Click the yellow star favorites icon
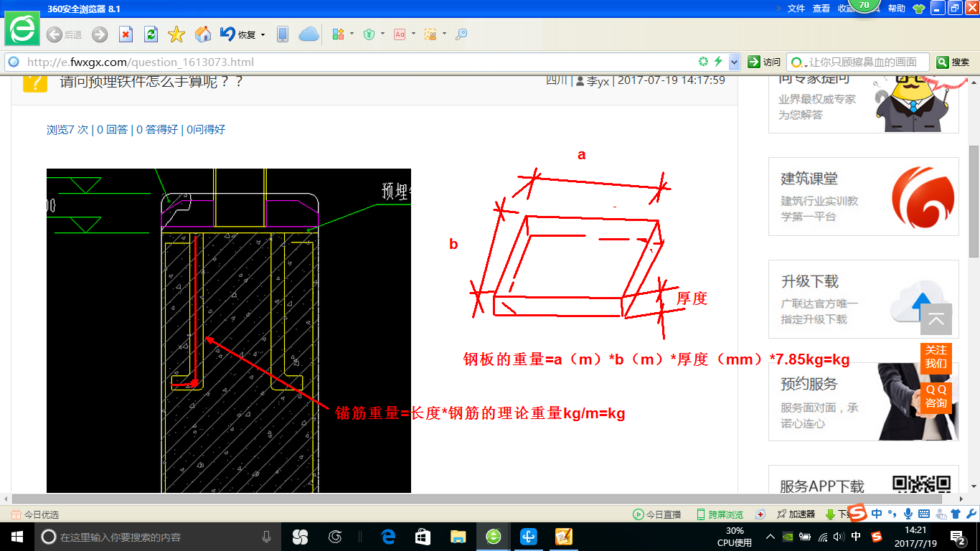Viewport: 980px width, 551px height. click(176, 34)
